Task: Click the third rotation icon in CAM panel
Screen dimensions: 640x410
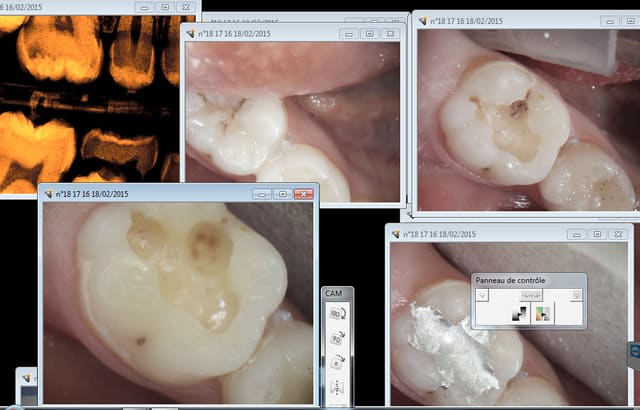Action: [336, 362]
